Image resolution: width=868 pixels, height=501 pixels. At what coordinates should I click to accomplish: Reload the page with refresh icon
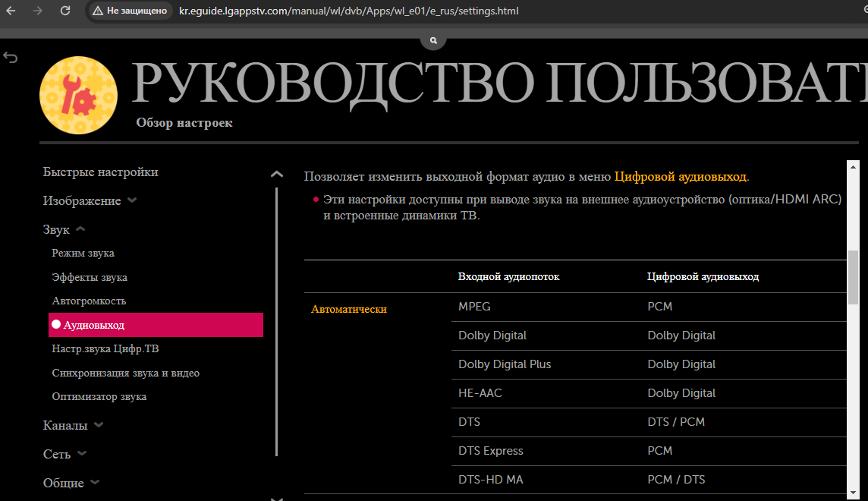[x=65, y=11]
